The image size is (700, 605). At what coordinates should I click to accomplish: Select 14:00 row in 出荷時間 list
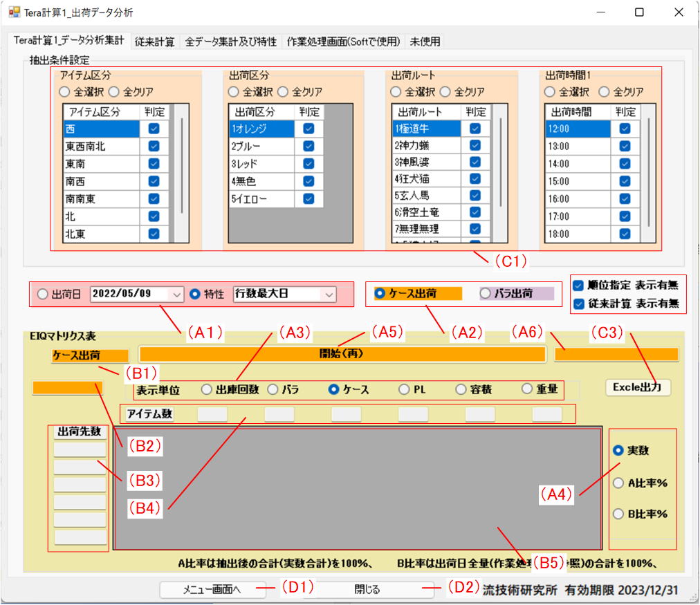click(x=577, y=164)
